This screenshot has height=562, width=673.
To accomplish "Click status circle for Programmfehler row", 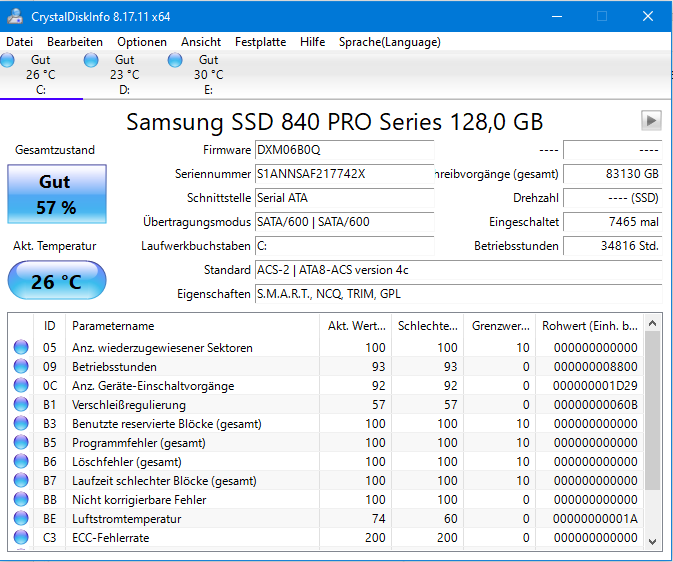I will 21,442.
